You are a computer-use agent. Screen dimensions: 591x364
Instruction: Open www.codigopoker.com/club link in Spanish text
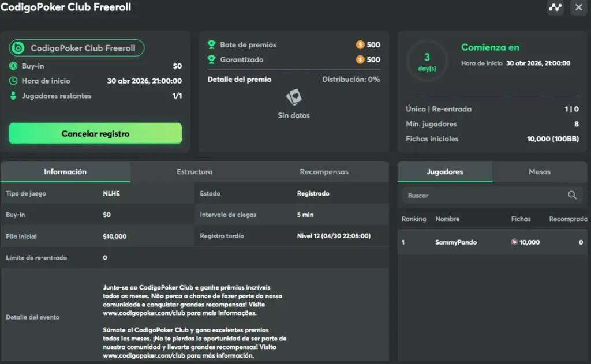click(144, 356)
